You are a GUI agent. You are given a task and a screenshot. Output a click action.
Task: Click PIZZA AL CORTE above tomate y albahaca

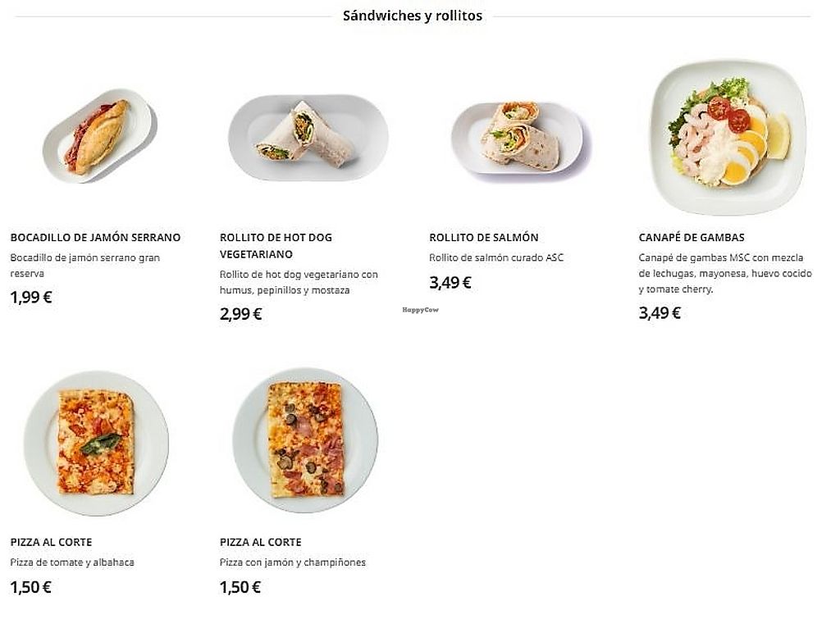pos(51,543)
